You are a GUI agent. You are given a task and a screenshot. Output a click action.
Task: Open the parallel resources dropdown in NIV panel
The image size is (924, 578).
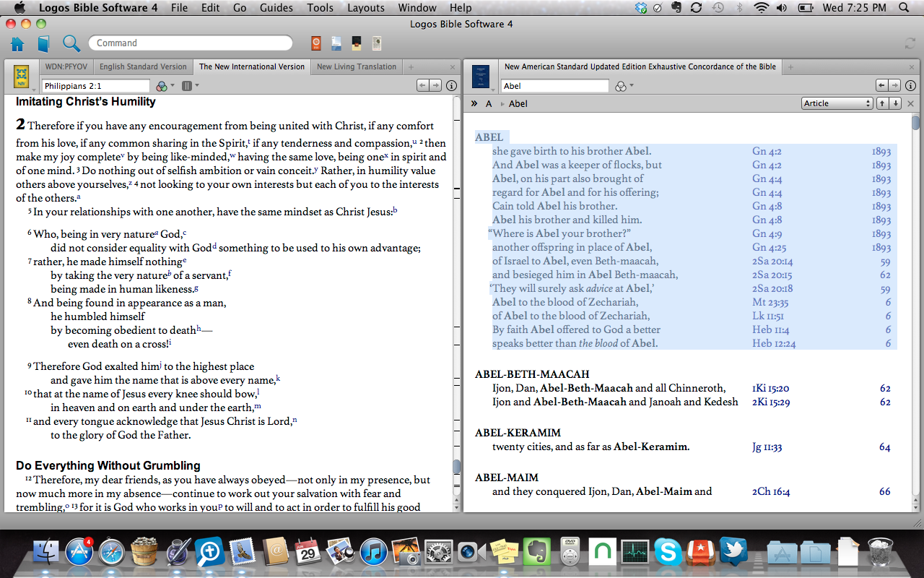pos(191,86)
